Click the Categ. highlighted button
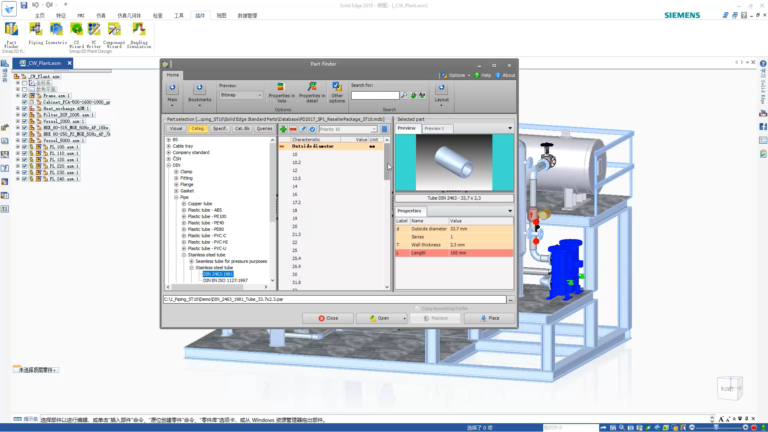 [x=198, y=129]
